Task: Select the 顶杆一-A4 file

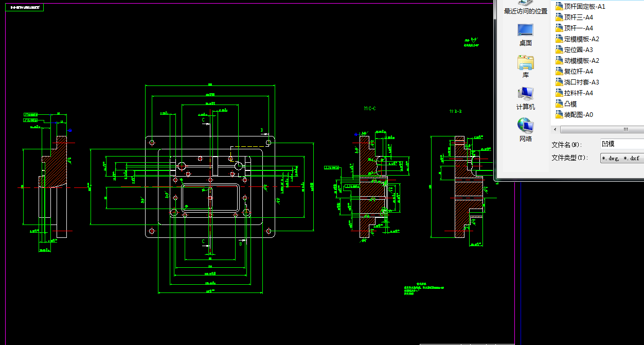Action: click(574, 28)
